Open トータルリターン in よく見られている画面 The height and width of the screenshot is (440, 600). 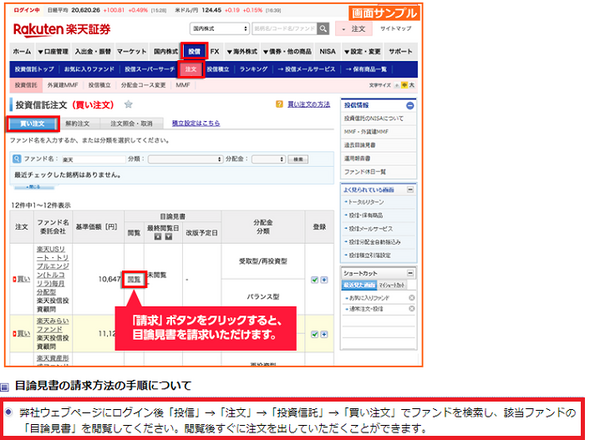tap(364, 202)
